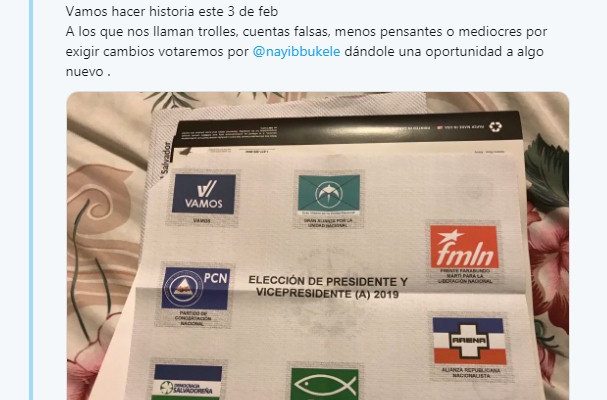This screenshot has height=400, width=607.
Task: Select the red fmln flag logo
Action: pos(464,247)
